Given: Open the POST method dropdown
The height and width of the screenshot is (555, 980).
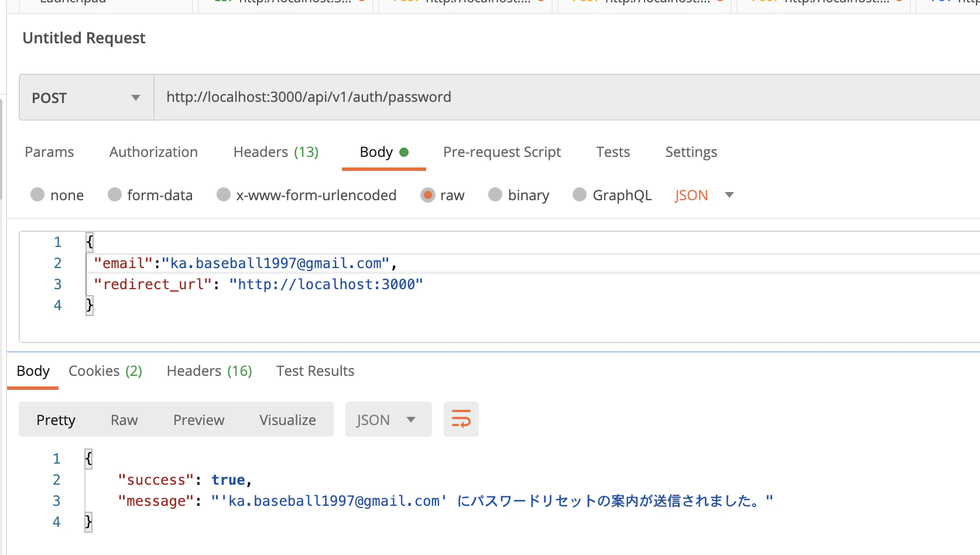Looking at the screenshot, I should click(x=85, y=97).
